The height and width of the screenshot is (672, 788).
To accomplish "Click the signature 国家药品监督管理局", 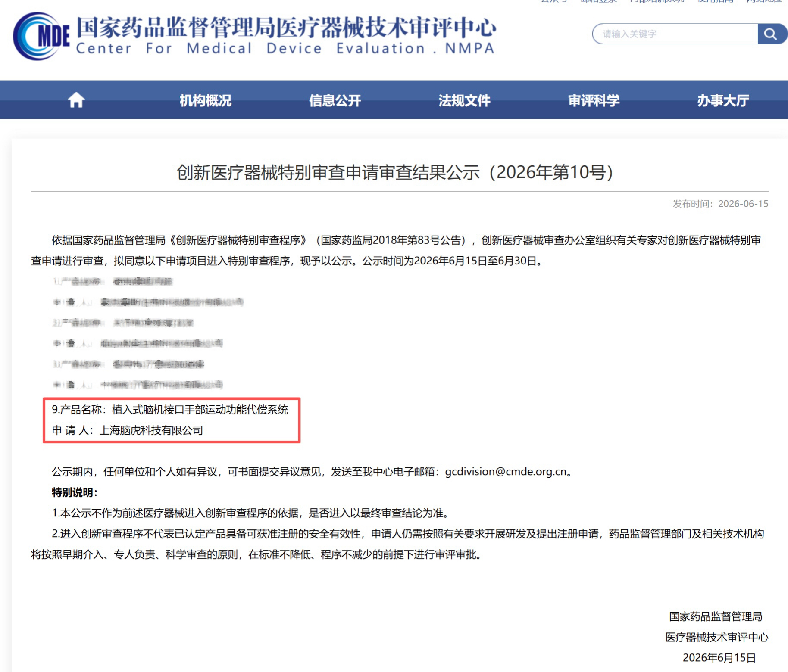I will [716, 616].
